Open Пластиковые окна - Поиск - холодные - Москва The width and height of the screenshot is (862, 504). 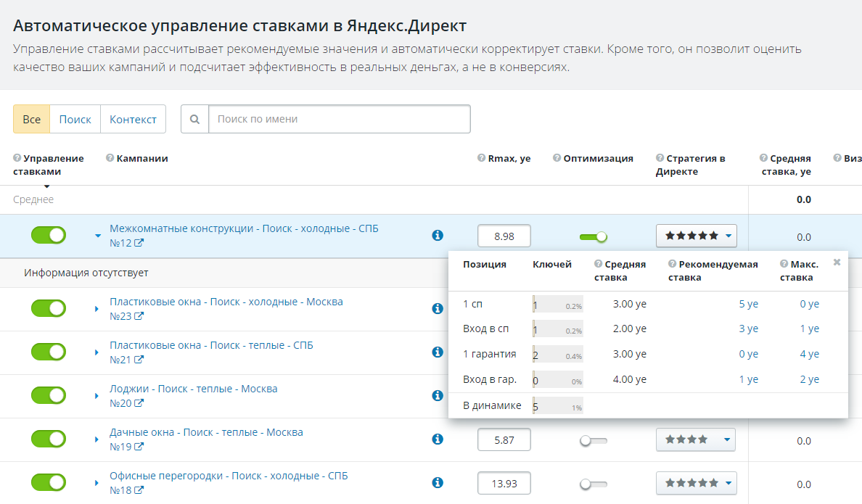tap(226, 302)
